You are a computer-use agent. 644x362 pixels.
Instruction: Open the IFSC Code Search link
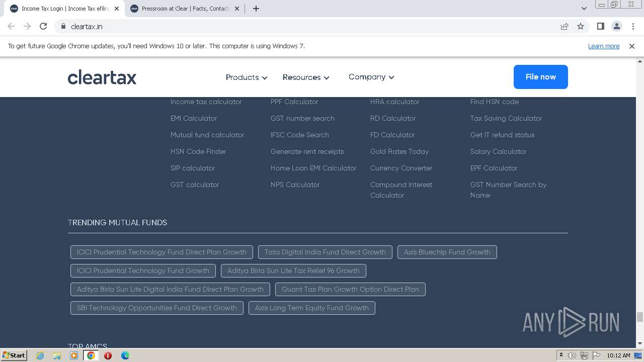pos(300,135)
